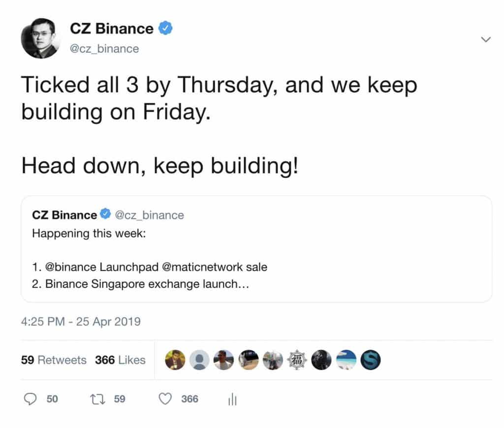Viewport: 504px width, 428px height.
Task: Click the verified badge beside CZ Binance
Action: click(166, 28)
